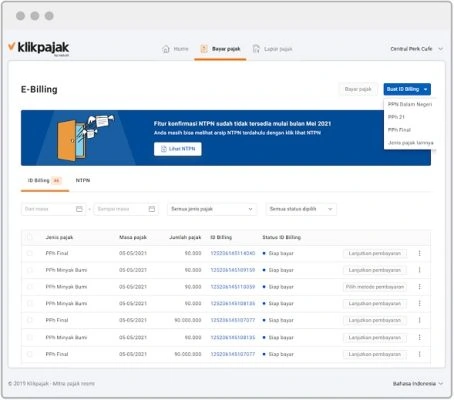Open the Bahasa Indonesia language selector
The image size is (454, 400).
coord(418,384)
